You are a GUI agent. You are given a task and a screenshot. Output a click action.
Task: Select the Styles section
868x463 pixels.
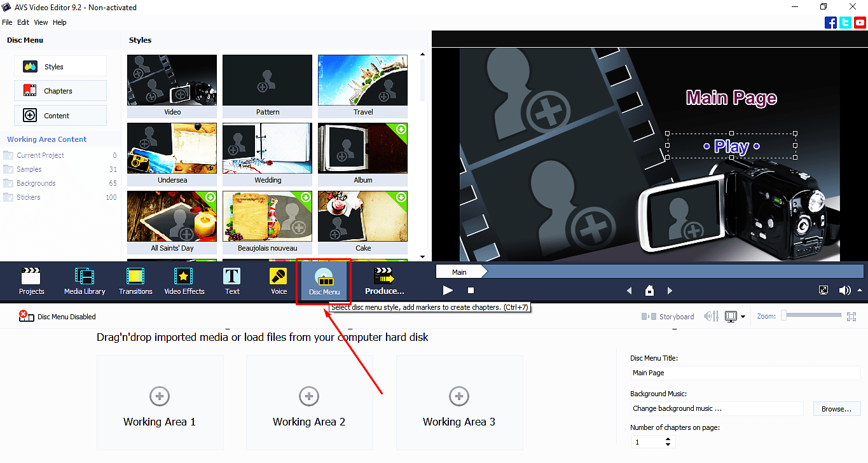60,66
